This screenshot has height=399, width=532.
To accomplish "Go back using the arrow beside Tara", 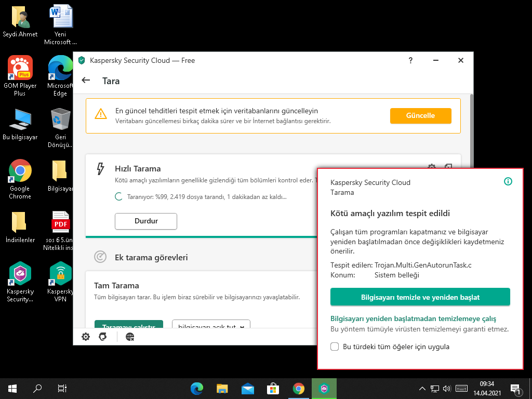I will (86, 81).
